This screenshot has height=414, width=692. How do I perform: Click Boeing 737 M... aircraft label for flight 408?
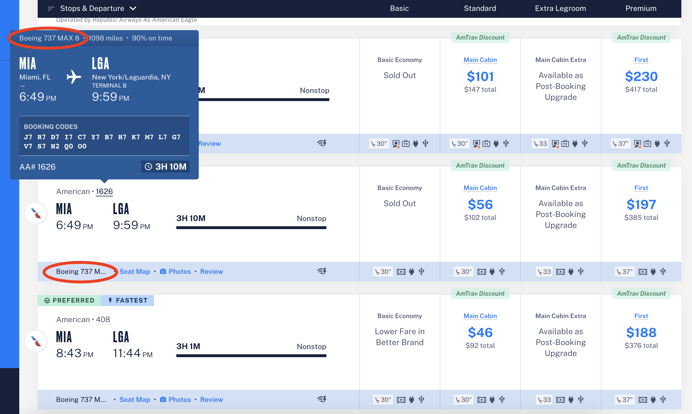(x=80, y=399)
